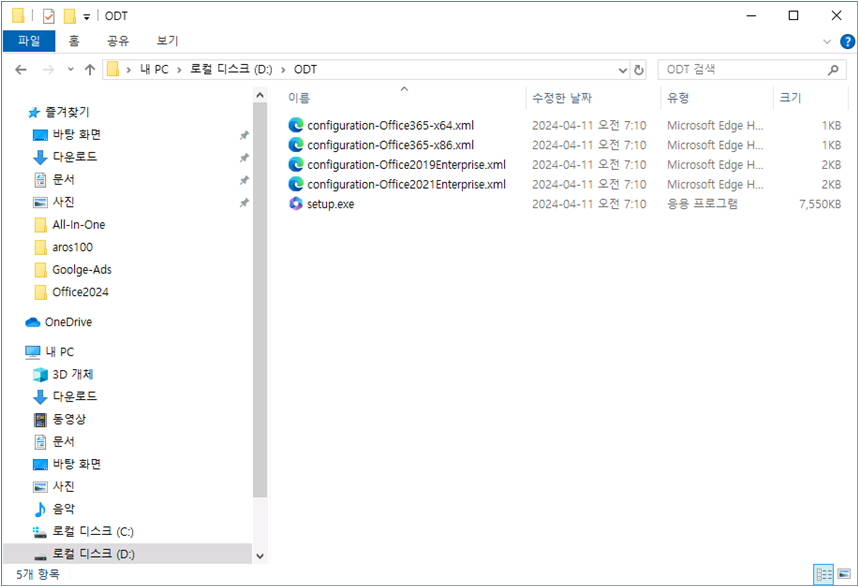859x587 pixels.
Task: Open the aros100 folder
Action: pos(64,247)
